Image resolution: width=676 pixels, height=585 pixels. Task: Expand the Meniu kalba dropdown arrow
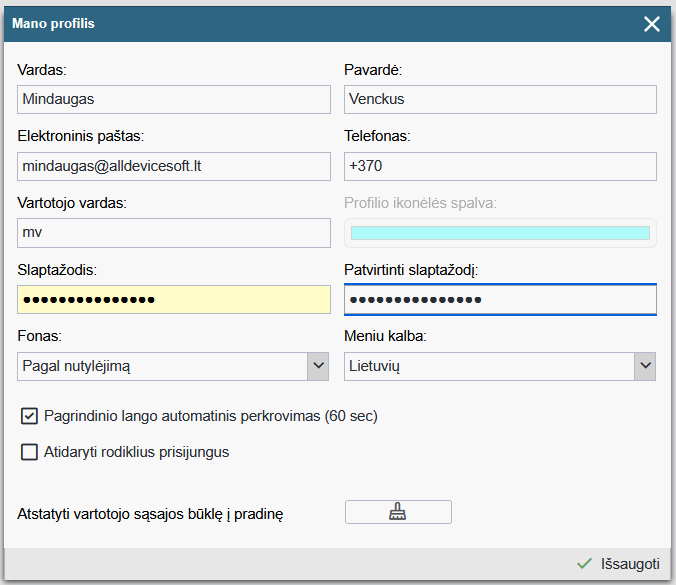pos(645,366)
